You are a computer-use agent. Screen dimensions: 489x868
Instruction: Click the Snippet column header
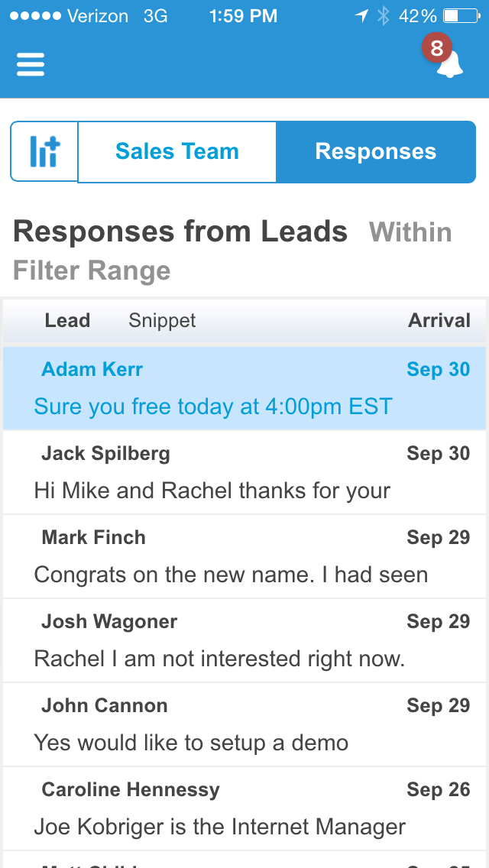point(162,321)
